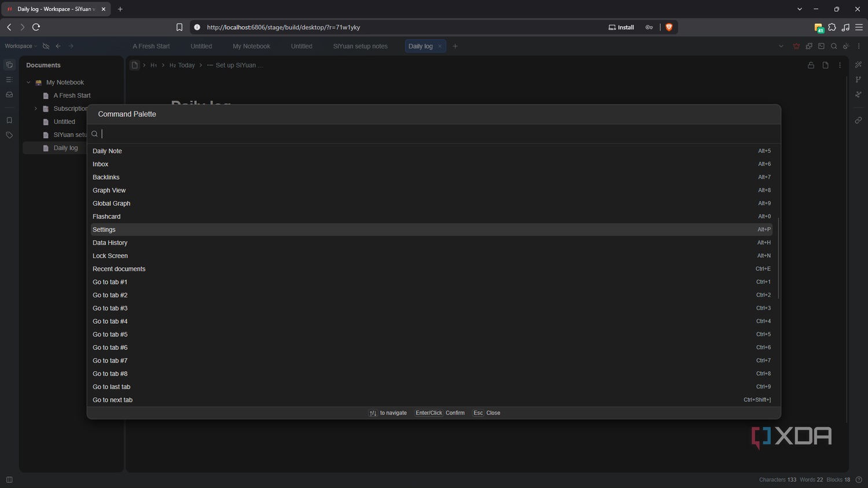The image size is (868, 488).
Task: Open the red crown membership icon
Action: (x=796, y=46)
